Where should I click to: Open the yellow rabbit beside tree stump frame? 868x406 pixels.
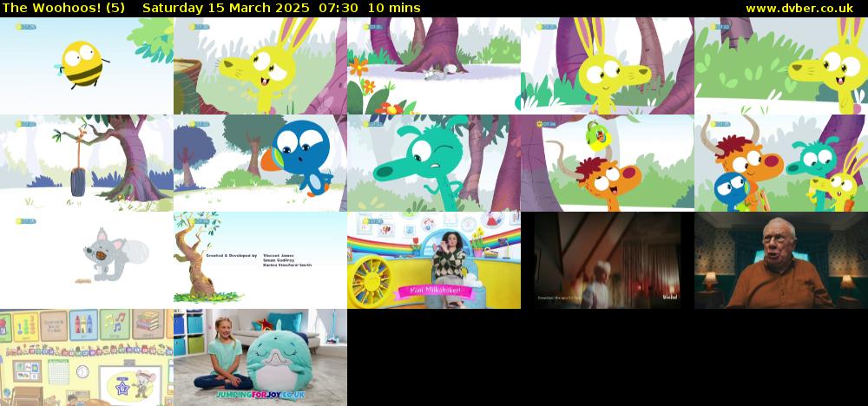pos(260,66)
